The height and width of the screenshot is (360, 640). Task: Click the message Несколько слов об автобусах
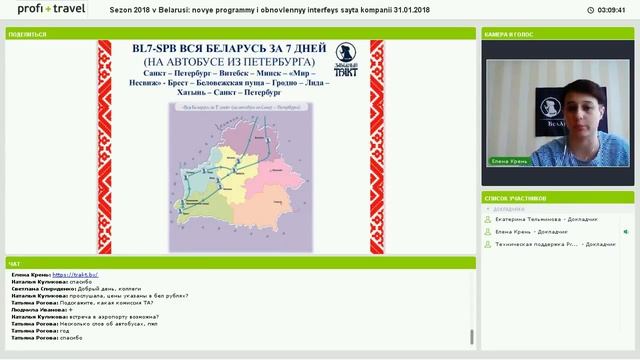[84, 324]
